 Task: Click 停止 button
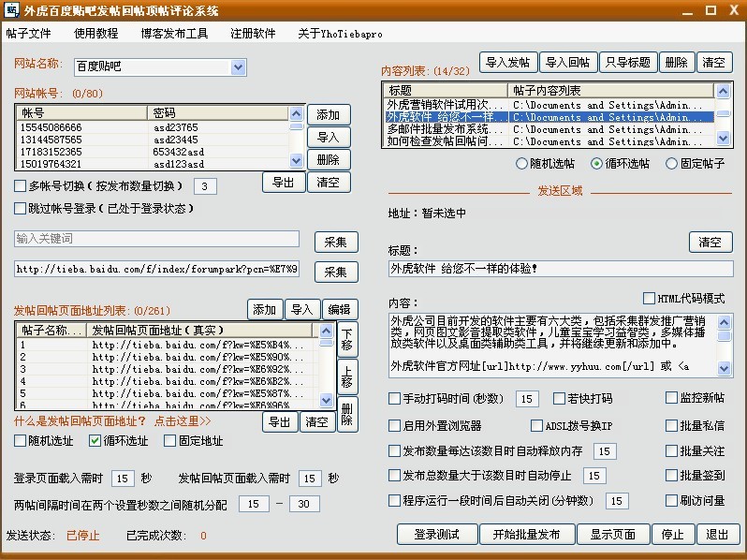(x=673, y=535)
